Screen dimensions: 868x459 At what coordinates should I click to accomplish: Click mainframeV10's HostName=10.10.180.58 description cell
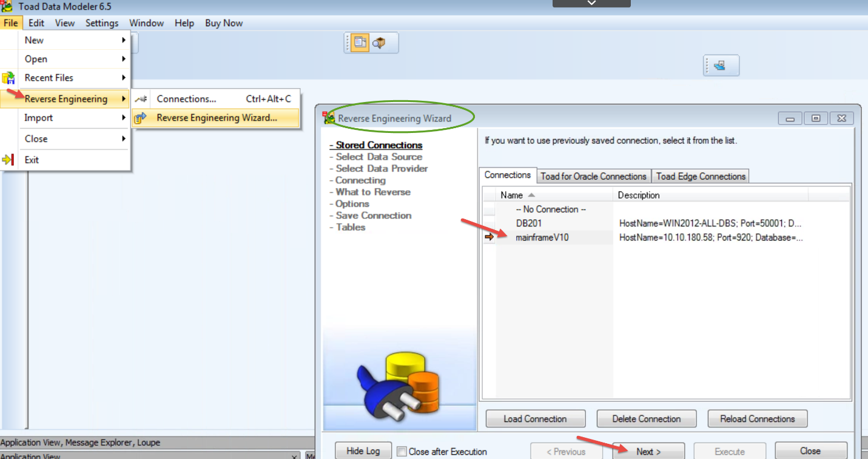point(711,237)
